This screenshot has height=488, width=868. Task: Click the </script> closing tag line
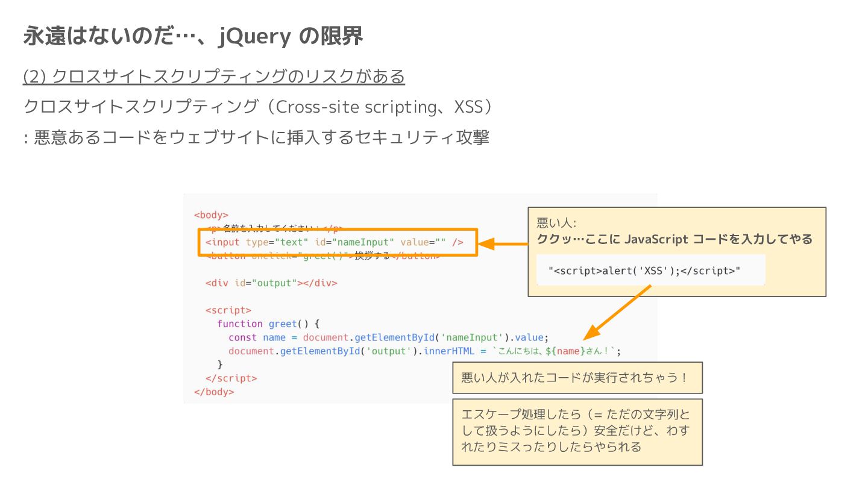pyautogui.click(x=231, y=378)
